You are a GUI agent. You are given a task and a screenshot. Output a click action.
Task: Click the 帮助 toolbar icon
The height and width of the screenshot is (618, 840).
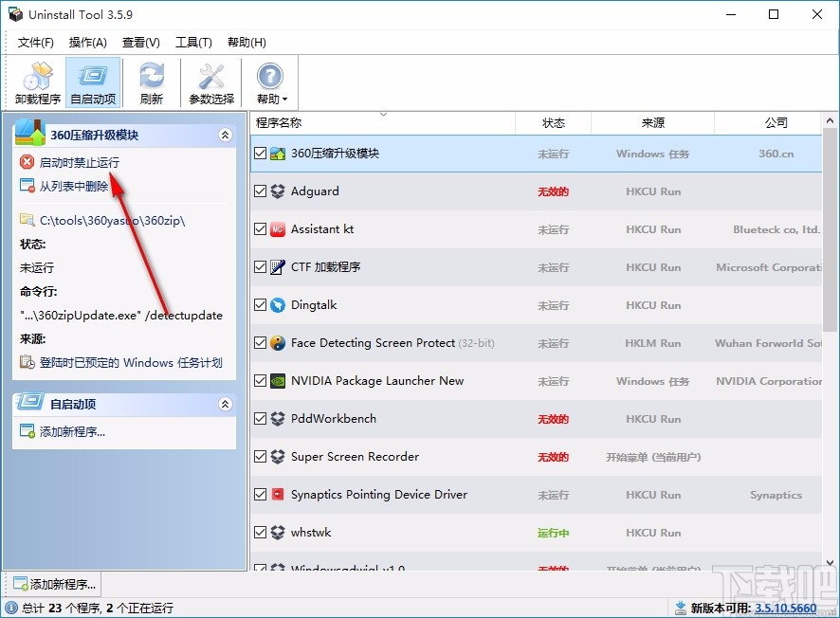[x=270, y=82]
